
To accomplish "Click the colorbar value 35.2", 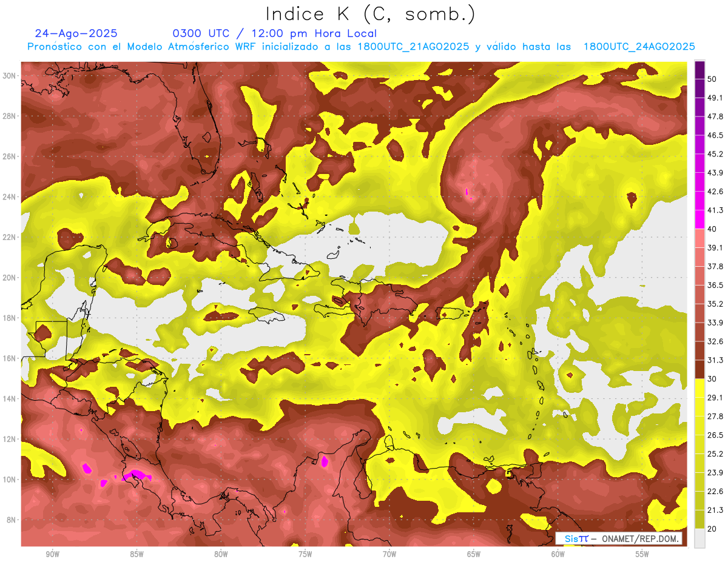I will (x=716, y=304).
